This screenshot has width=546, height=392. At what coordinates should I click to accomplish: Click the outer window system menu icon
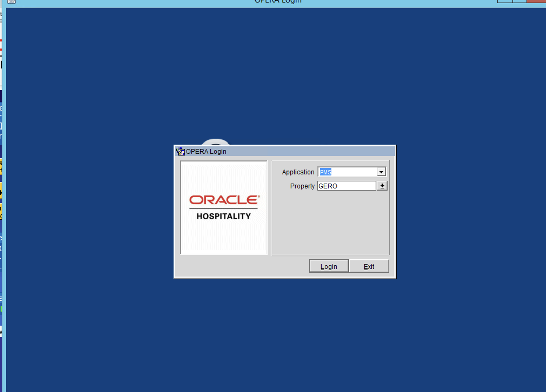[x=11, y=1]
